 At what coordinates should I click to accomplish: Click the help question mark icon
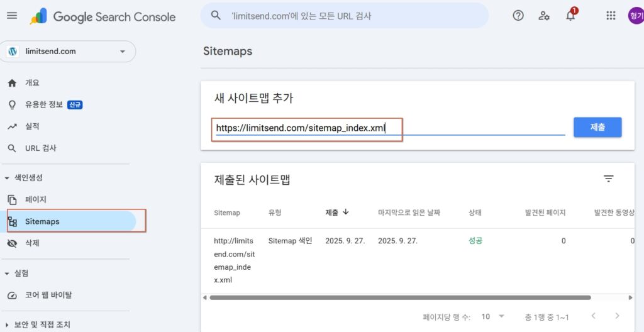(x=518, y=16)
